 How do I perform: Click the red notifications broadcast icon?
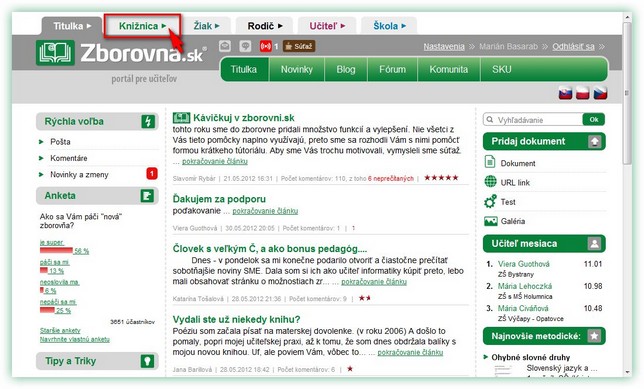pos(266,46)
